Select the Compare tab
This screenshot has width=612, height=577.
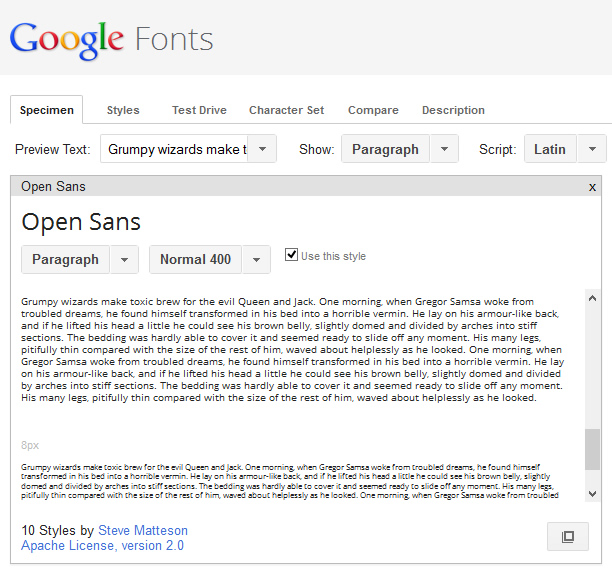click(373, 110)
